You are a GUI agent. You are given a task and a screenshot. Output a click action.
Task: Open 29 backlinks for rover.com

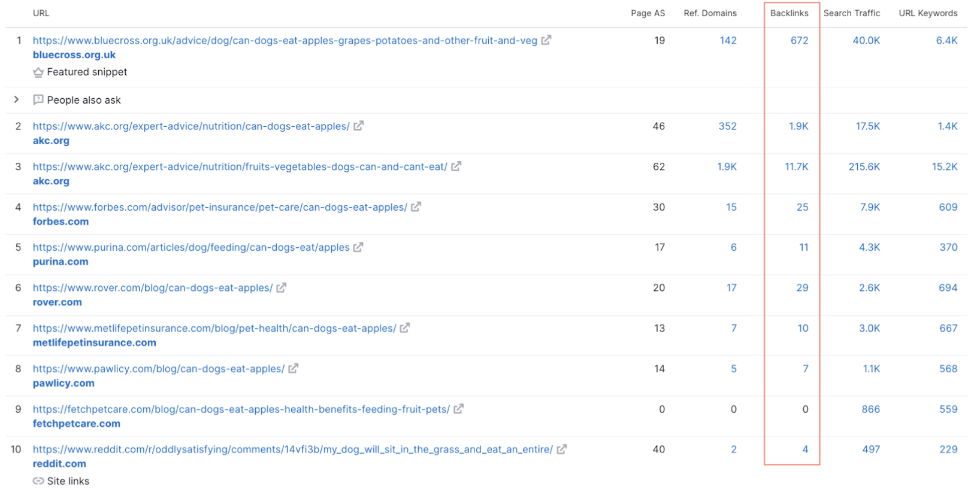[x=802, y=288]
